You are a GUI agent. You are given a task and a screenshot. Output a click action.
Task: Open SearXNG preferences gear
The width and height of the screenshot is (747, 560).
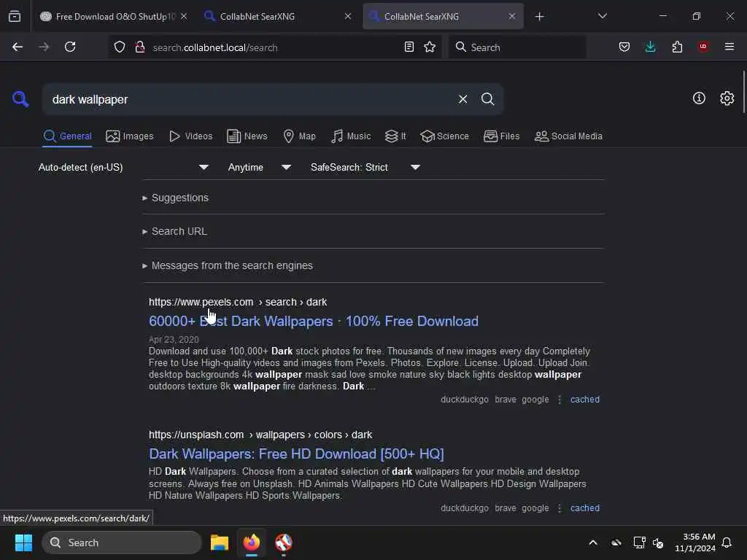(x=727, y=98)
